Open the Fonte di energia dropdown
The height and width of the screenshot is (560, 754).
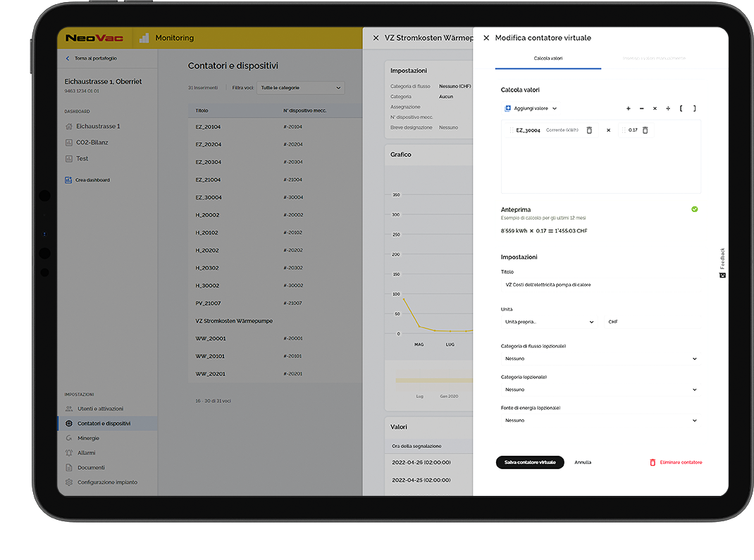pos(600,421)
